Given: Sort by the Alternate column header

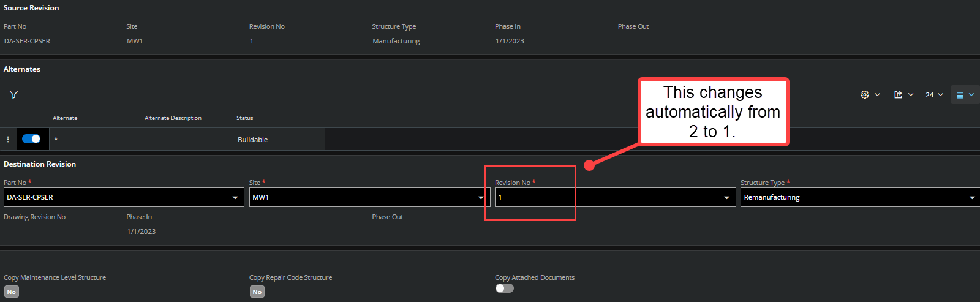Looking at the screenshot, I should (65, 118).
